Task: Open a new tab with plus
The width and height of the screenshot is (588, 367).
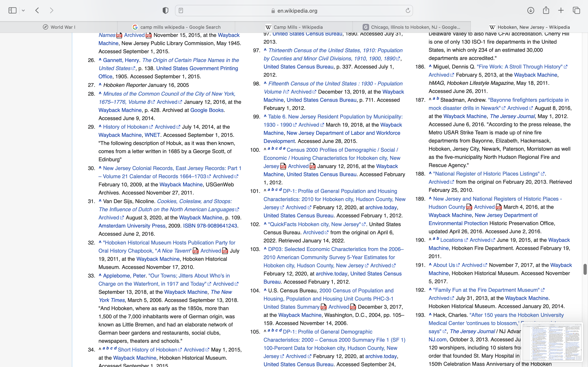Action: pos(561,10)
